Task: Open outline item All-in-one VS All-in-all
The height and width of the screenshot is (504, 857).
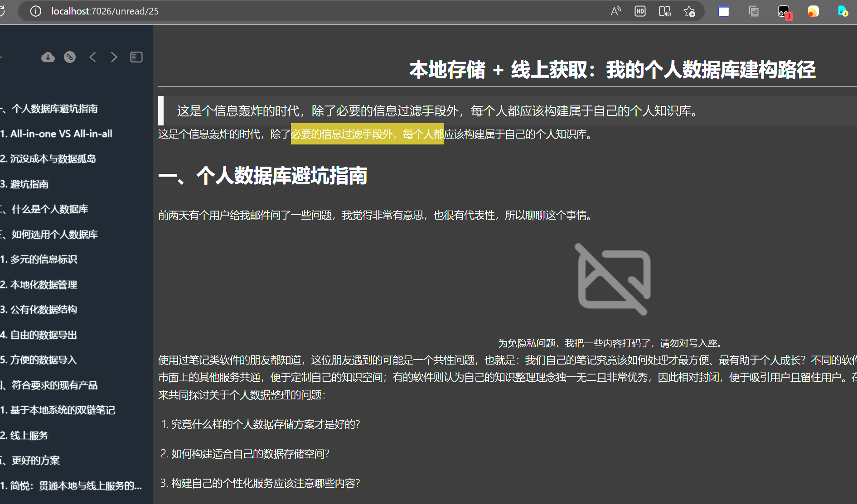Action: pos(56,134)
